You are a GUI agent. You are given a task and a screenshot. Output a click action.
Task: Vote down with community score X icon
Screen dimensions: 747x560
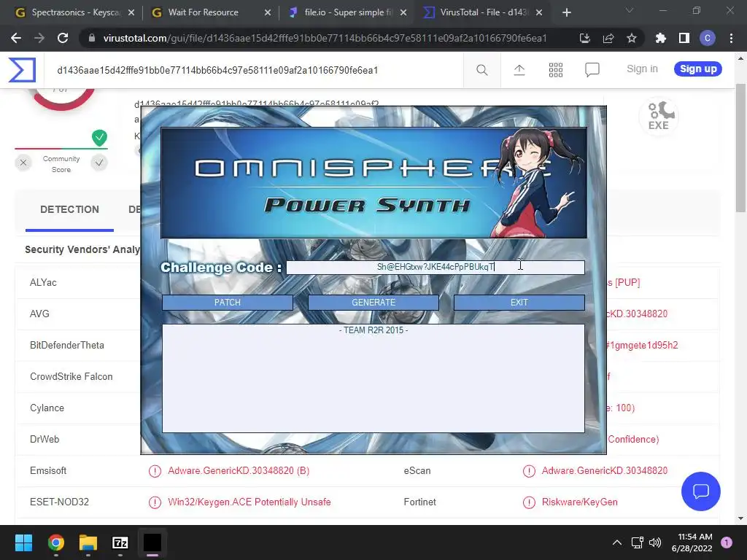[x=23, y=163]
